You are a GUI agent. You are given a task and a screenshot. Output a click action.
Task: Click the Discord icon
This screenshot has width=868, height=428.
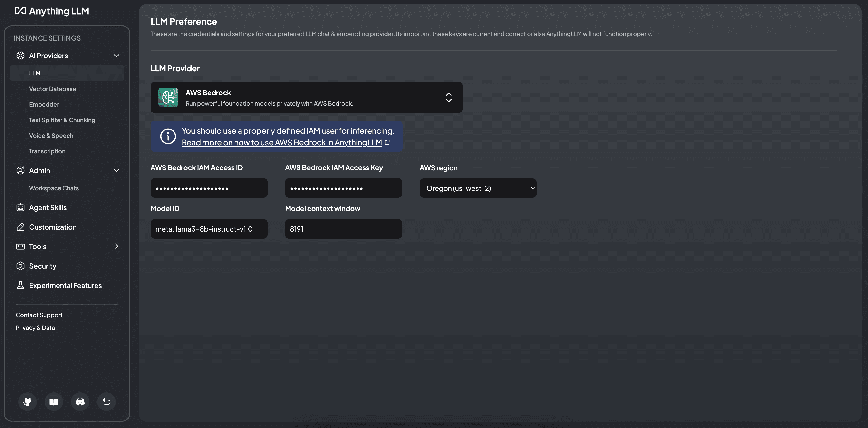tap(80, 401)
